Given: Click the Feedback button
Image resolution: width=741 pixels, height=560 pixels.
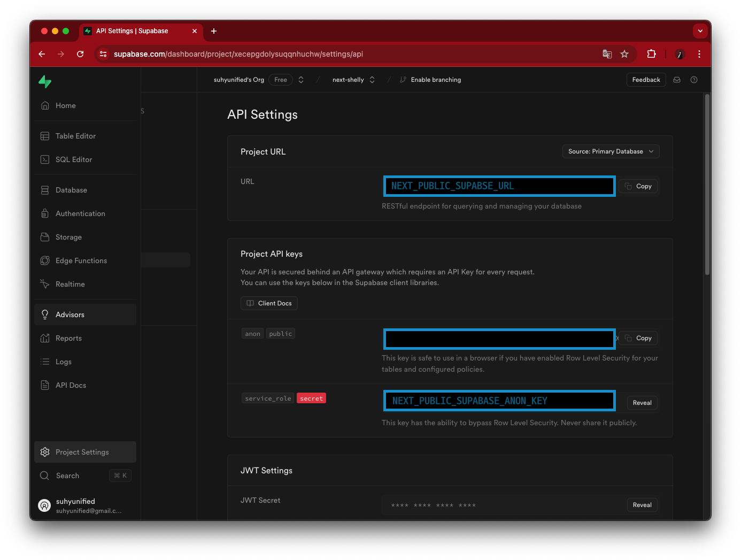Looking at the screenshot, I should (646, 80).
